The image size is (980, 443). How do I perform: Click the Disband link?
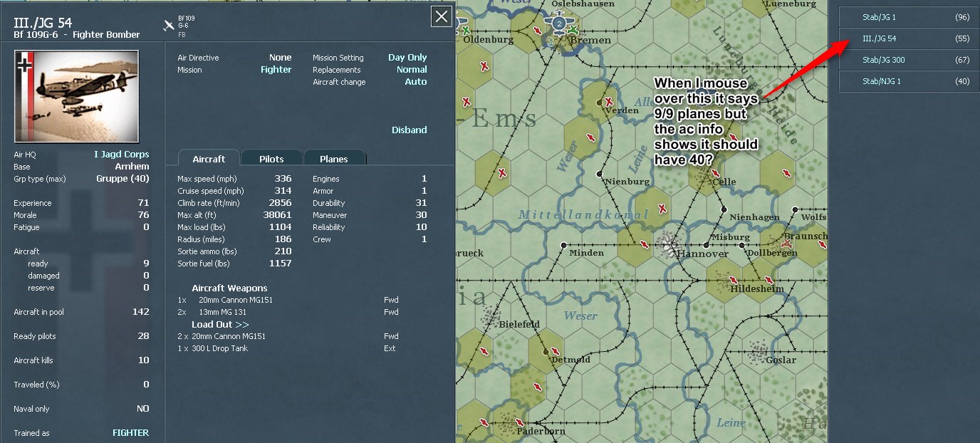click(410, 130)
